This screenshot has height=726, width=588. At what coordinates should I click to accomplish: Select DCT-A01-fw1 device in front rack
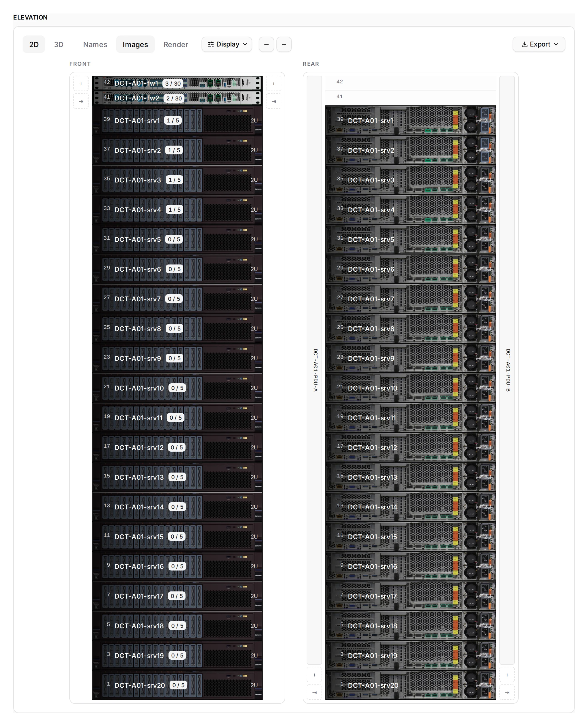[177, 83]
